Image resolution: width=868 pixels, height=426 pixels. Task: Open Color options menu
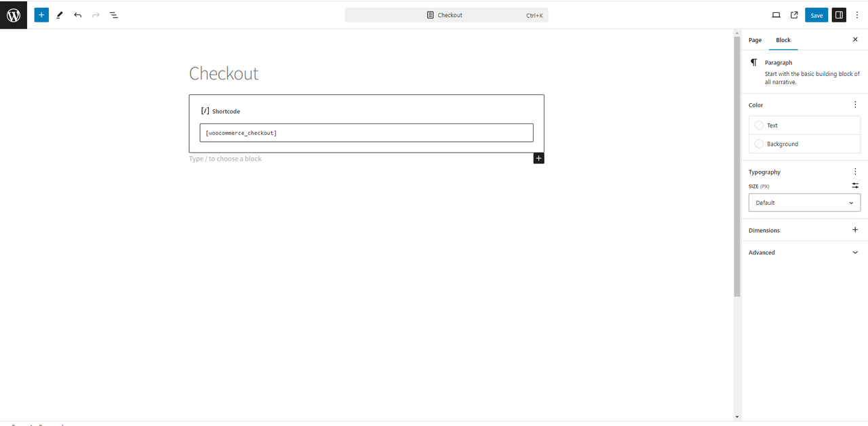[x=855, y=105]
